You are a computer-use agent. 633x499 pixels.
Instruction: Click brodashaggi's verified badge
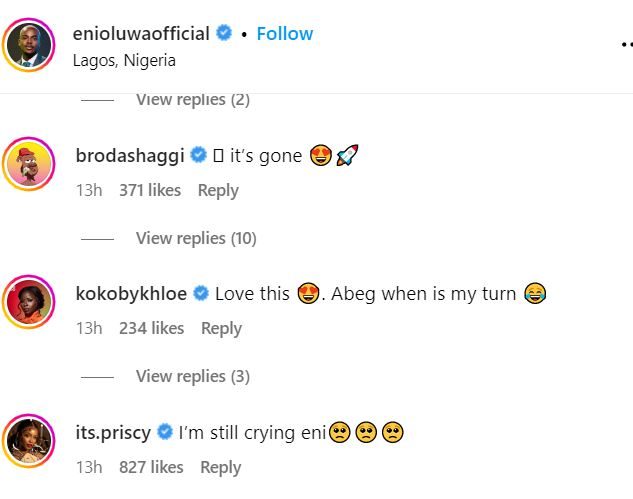pos(198,155)
